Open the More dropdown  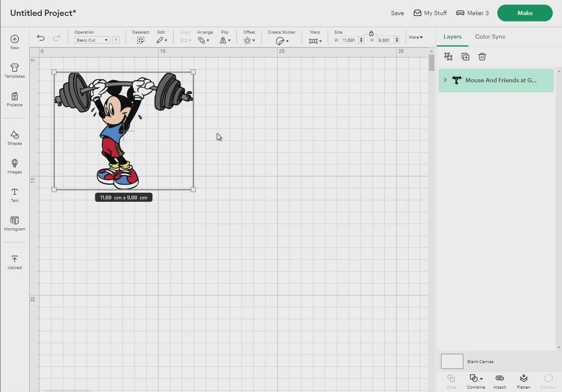(416, 37)
